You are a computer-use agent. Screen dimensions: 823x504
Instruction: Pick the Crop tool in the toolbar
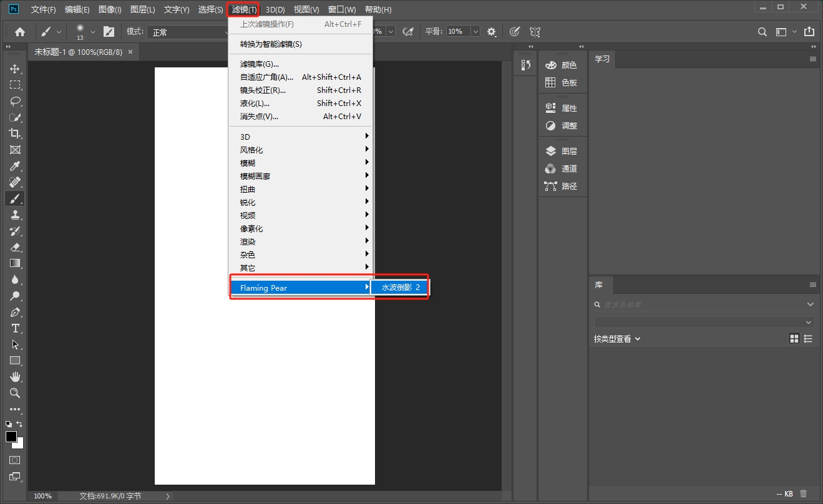[15, 133]
